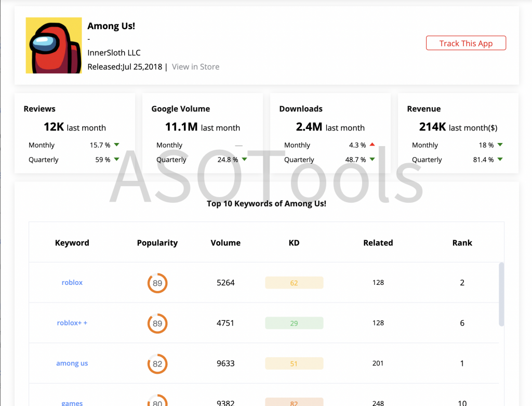Click the popularity ring 82 for among us
This screenshot has height=406, width=532.
[x=157, y=363]
